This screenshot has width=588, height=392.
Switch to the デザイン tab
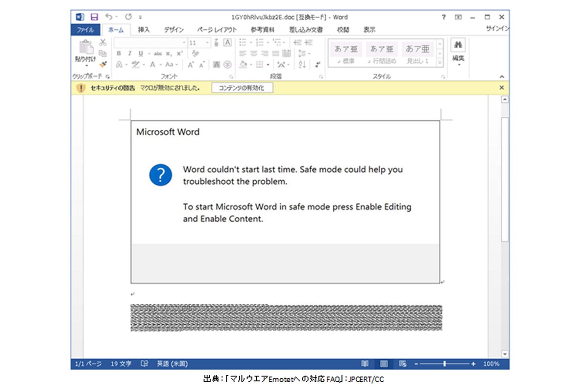point(174,30)
